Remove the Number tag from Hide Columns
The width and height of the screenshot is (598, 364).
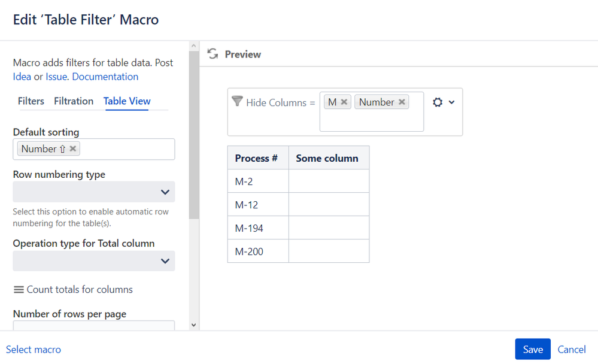point(402,102)
